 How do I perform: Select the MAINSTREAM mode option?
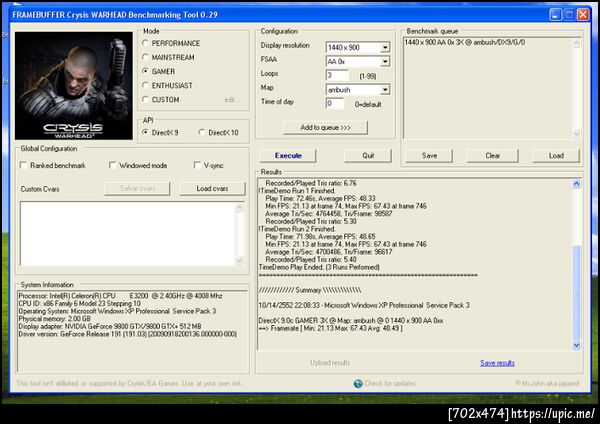pyautogui.click(x=145, y=57)
